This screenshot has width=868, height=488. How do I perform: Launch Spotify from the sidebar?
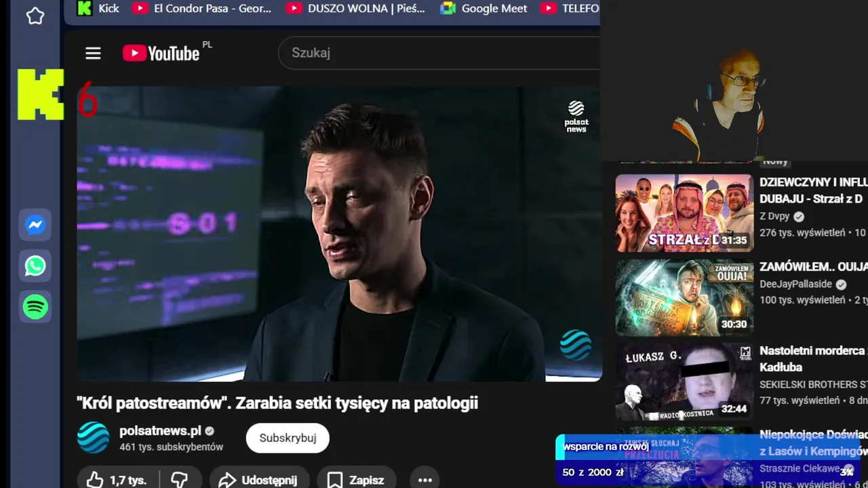(35, 307)
